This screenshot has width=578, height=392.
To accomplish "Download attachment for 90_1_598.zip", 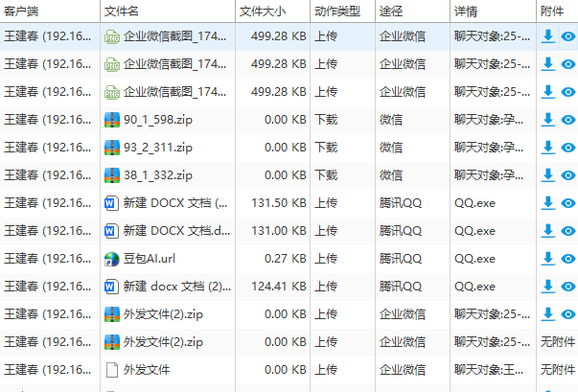I will (548, 120).
